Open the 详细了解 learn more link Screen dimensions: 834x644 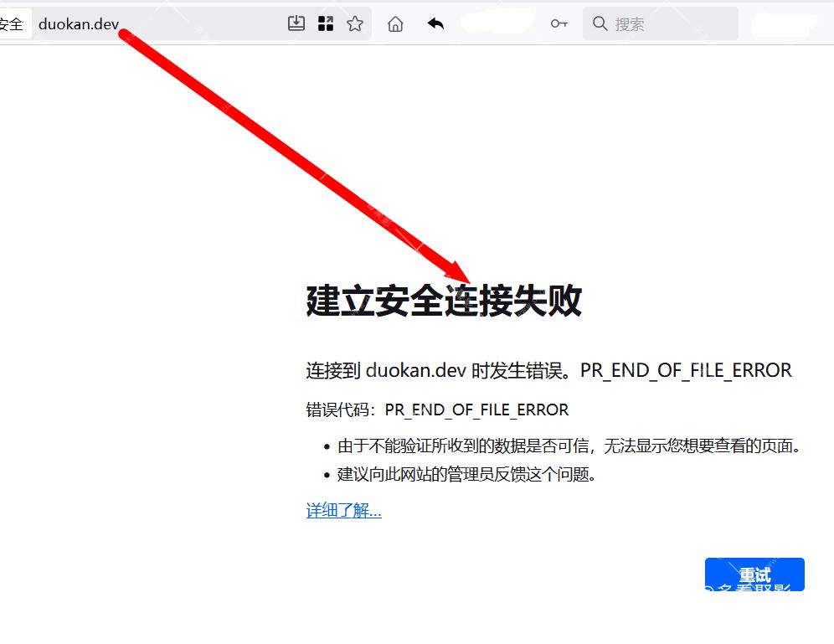pos(343,510)
